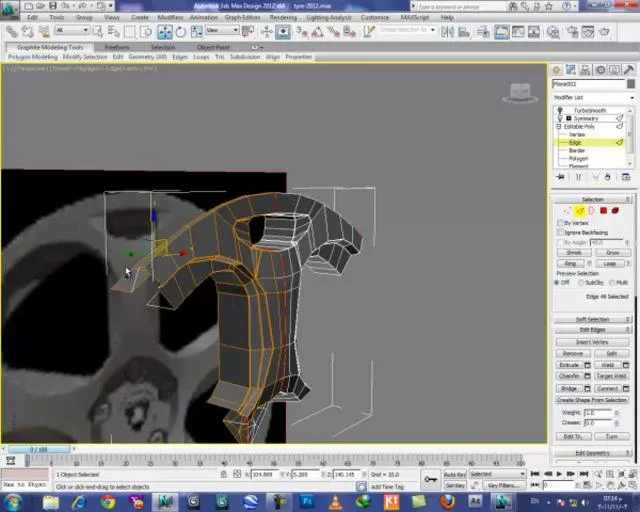Select Element red cube sub-object icon
This screenshot has width=640, height=512.
click(x=615, y=211)
